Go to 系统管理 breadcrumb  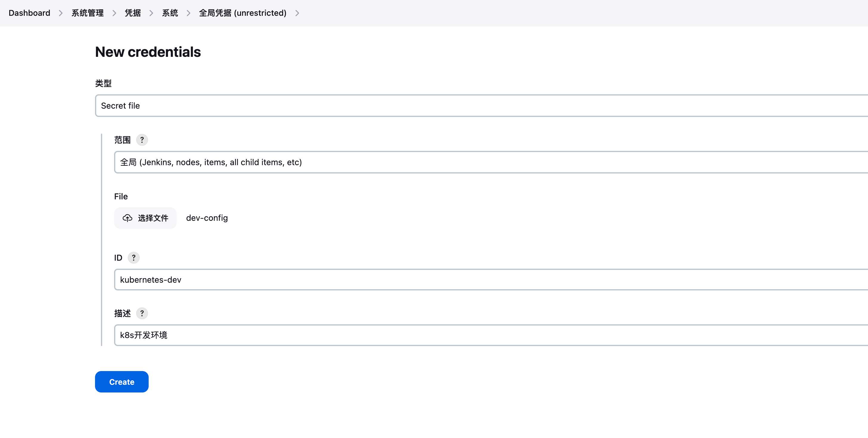click(x=87, y=13)
